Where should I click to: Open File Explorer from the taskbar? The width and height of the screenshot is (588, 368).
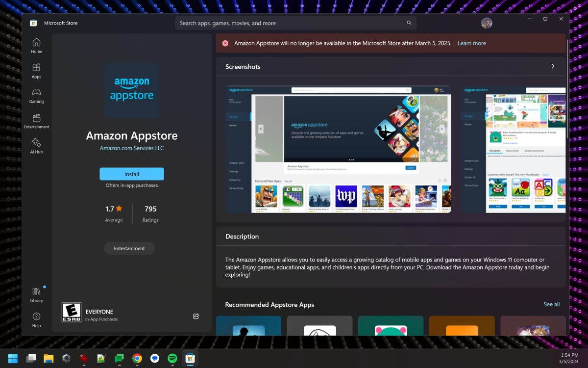point(49,358)
